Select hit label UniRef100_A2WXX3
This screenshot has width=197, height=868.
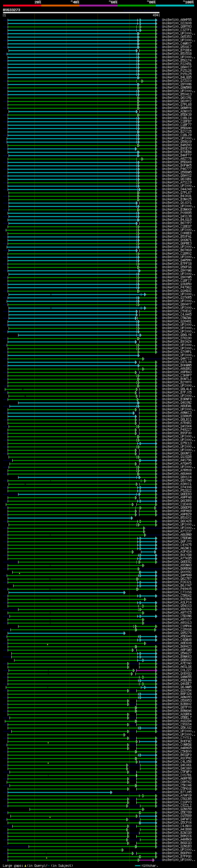177,111
